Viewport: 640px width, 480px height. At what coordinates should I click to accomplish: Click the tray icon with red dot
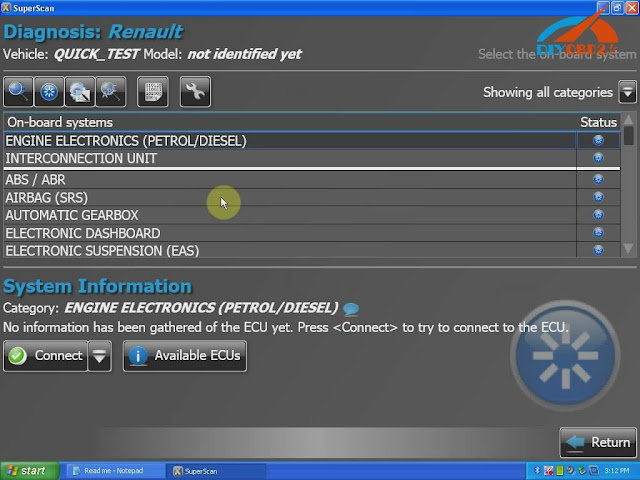point(549,471)
